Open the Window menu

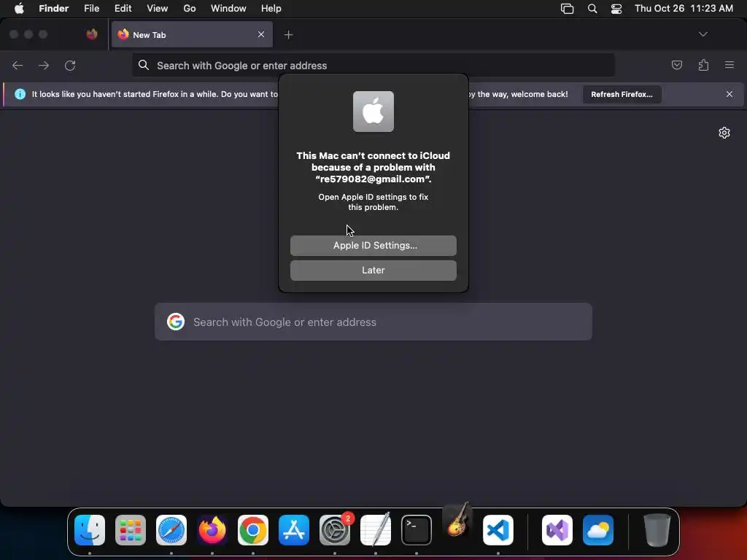[x=228, y=8]
